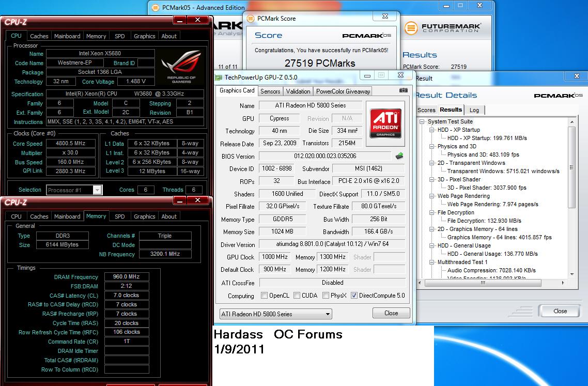Collapse the System Test Suite node

[x=422, y=121]
